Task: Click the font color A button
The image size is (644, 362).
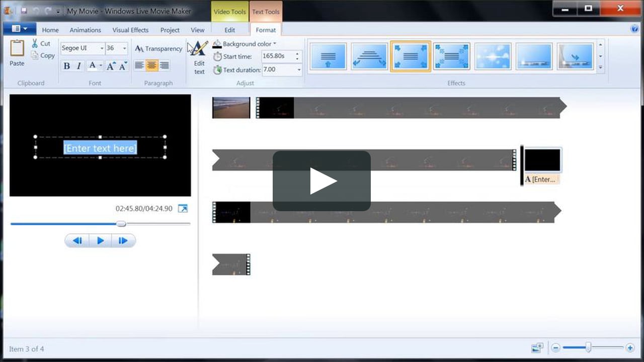Action: (93, 66)
